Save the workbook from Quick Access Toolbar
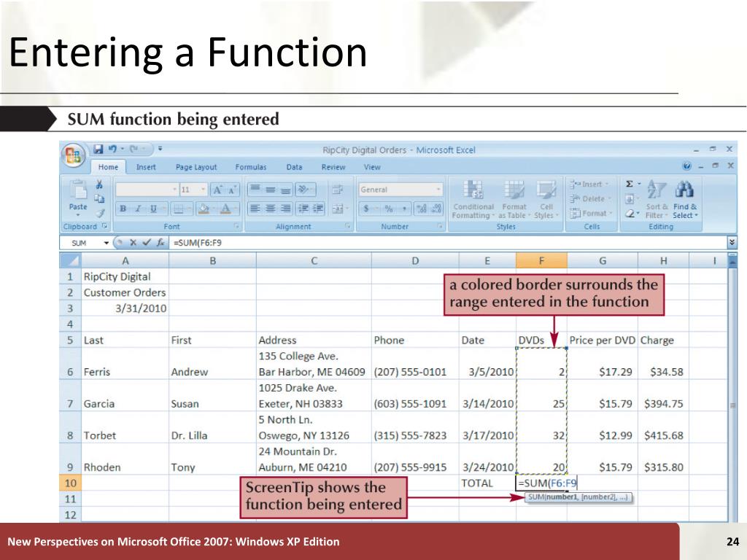The image size is (747, 560). pos(98,149)
